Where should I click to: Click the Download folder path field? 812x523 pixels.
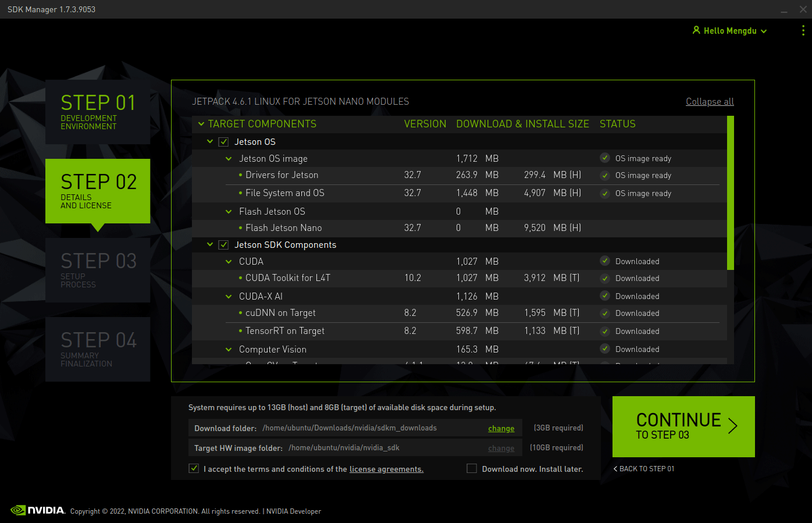pos(355,428)
